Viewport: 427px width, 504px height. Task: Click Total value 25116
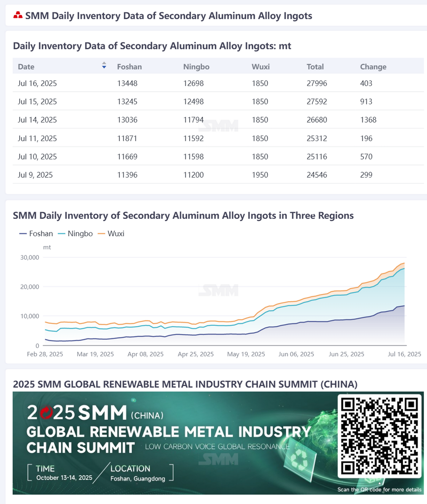pos(317,157)
